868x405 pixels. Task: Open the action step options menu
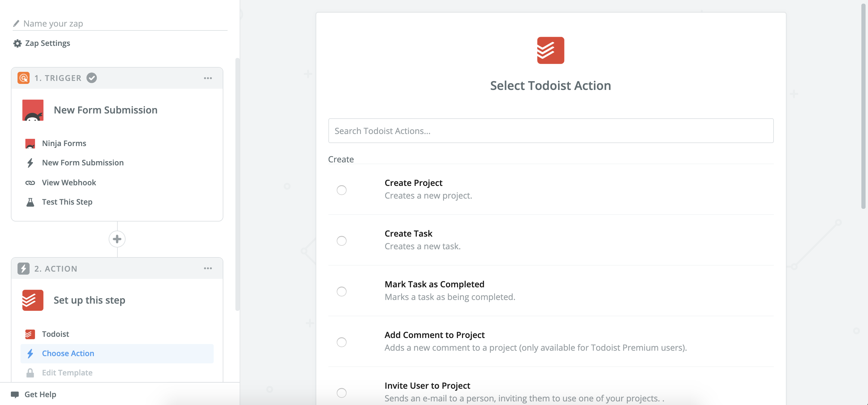(x=208, y=268)
